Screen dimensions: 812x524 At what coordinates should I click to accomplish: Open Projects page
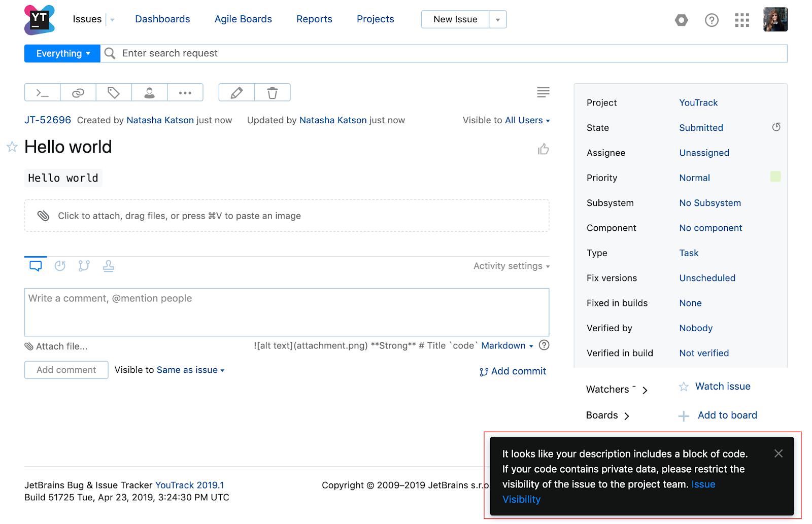point(376,19)
